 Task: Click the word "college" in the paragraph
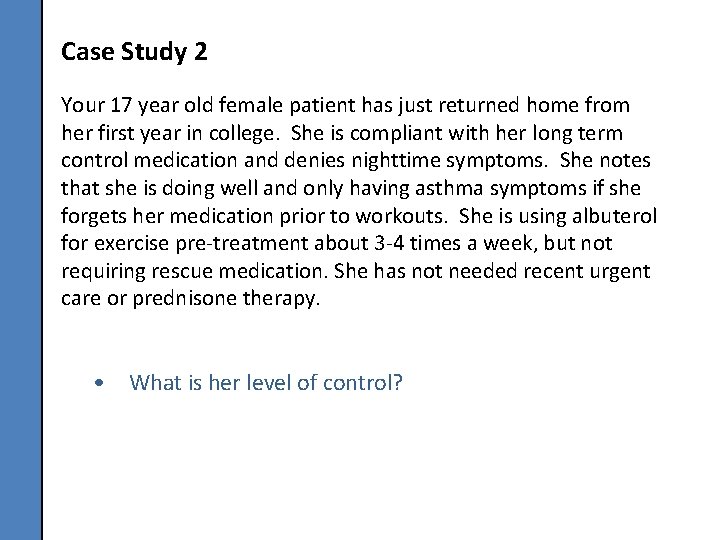coord(241,134)
